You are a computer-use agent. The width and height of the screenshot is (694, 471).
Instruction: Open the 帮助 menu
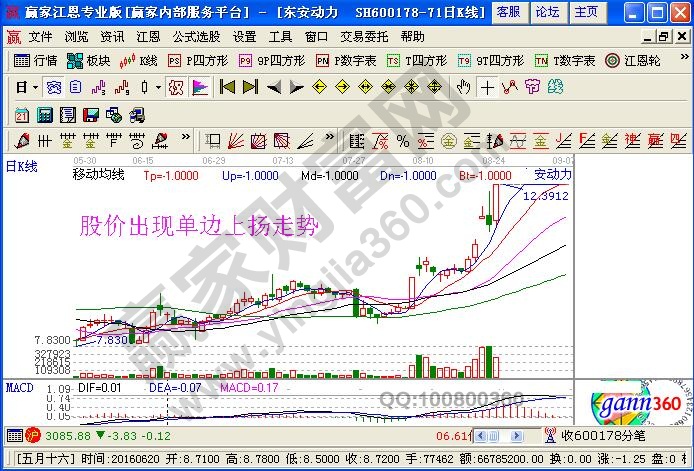(412, 37)
